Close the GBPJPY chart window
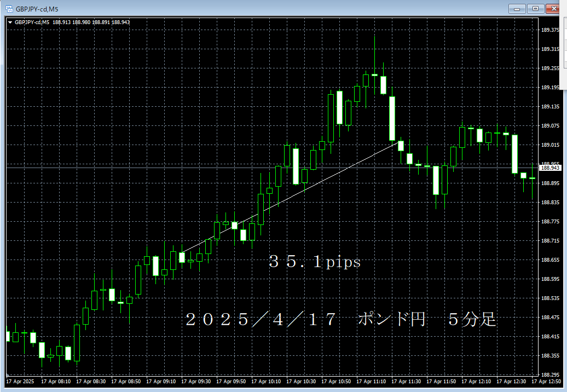 click(553, 9)
